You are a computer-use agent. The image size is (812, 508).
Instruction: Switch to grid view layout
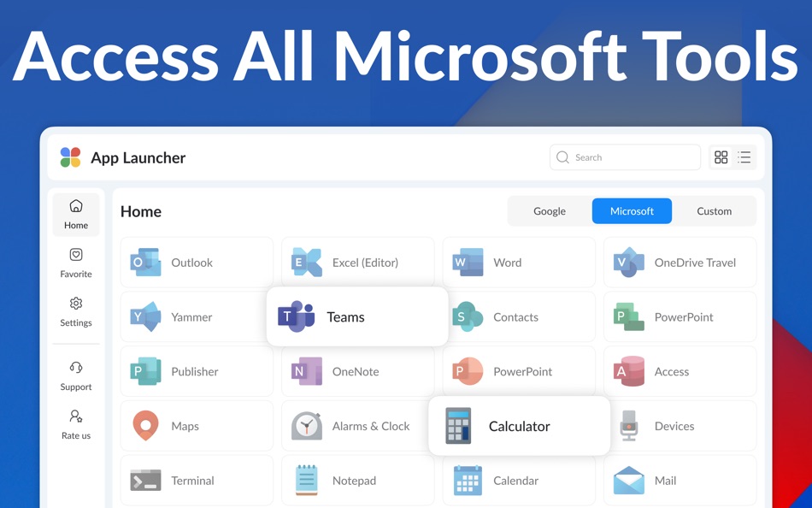(721, 157)
